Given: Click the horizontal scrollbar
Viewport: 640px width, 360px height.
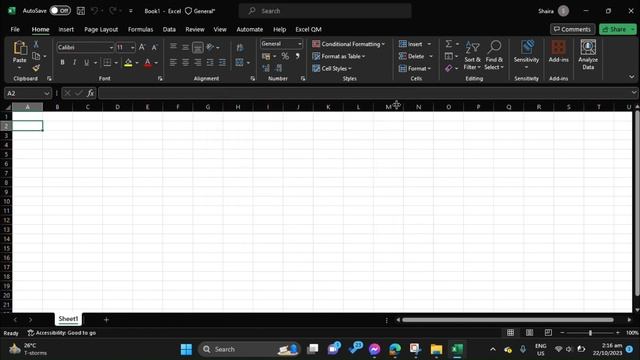Looking at the screenshot, I should click(x=507, y=320).
